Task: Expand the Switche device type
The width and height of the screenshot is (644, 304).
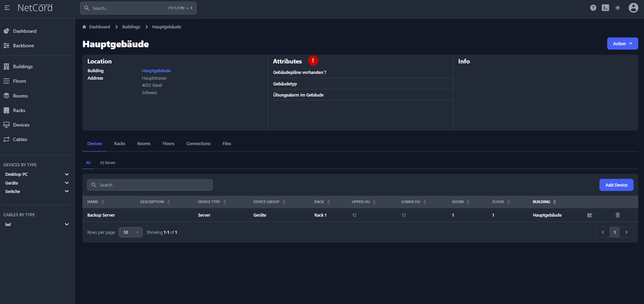Action: pos(67,191)
